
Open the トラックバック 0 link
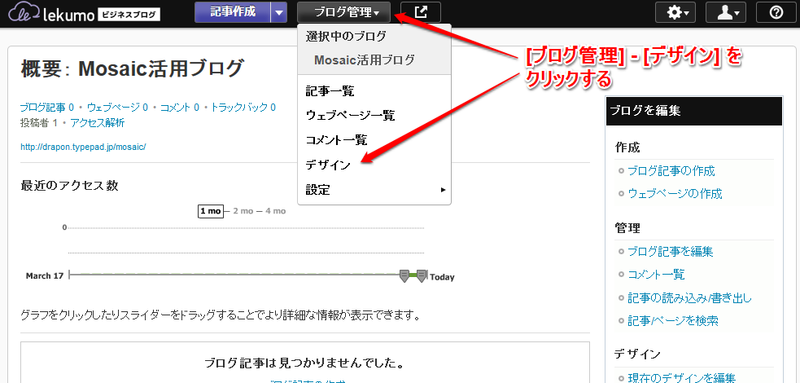(243, 108)
